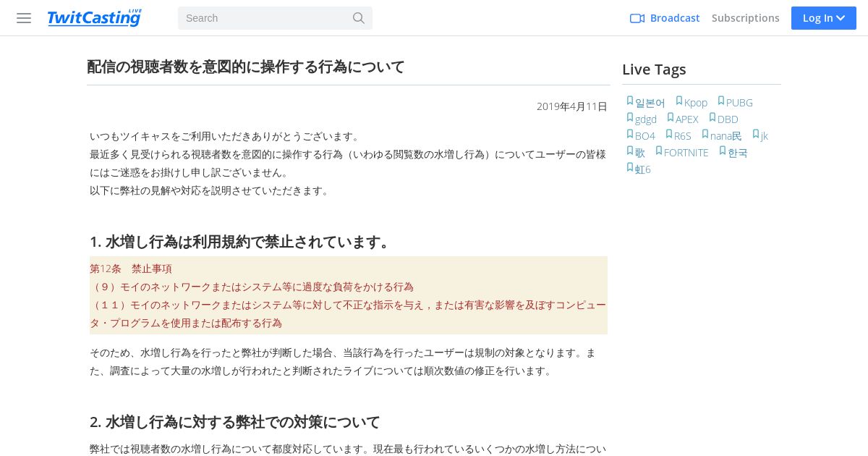Open the APEX live tag
The image size is (868, 456).
point(687,119)
